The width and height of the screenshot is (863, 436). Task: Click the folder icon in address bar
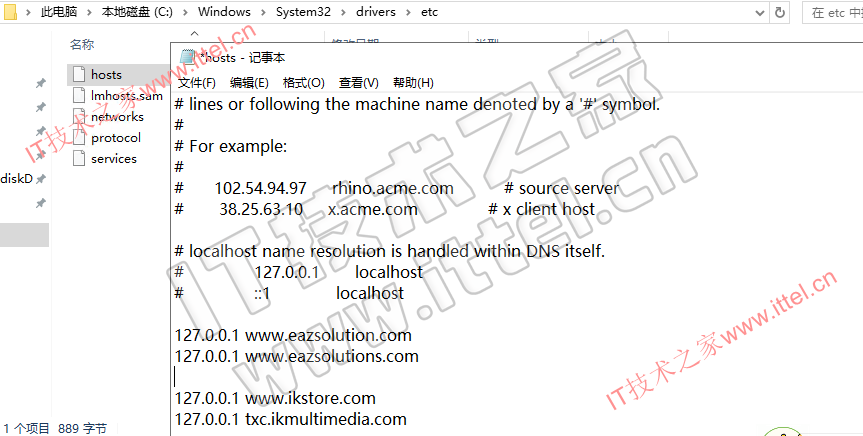[10, 12]
